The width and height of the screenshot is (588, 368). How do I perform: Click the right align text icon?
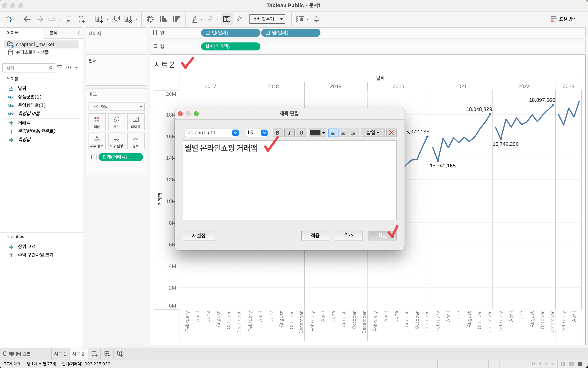pyautogui.click(x=353, y=133)
